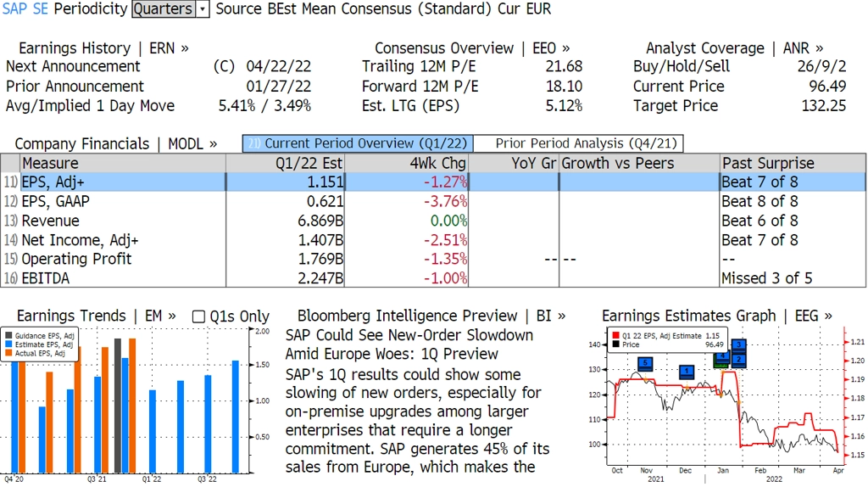The height and width of the screenshot is (487, 868).
Task: Open news marker 5 on estimates graph
Action: (x=645, y=364)
